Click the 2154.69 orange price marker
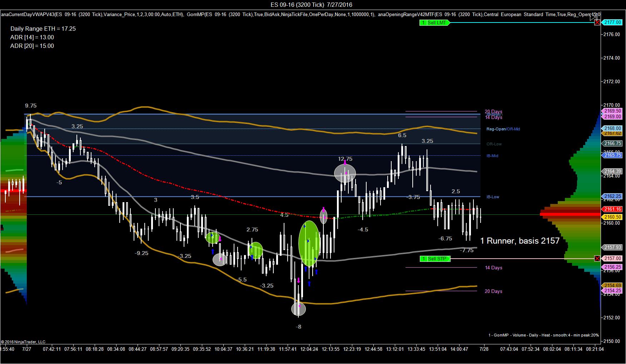This screenshot has width=626, height=364. pyautogui.click(x=612, y=285)
